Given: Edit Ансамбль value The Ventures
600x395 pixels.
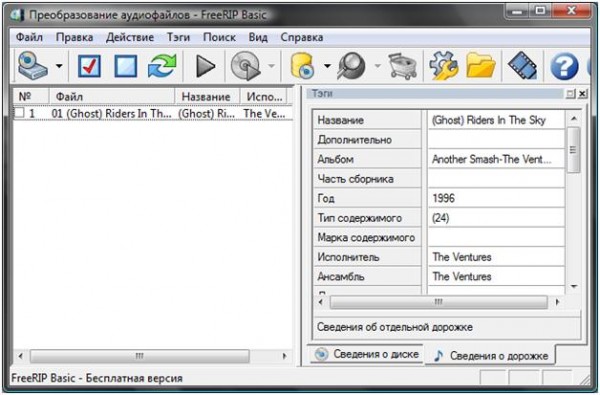Looking at the screenshot, I should [496, 276].
